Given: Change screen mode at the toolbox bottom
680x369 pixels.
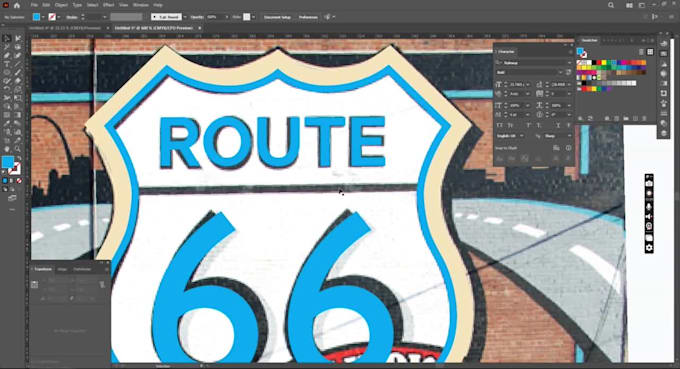Looking at the screenshot, I should [x=12, y=198].
